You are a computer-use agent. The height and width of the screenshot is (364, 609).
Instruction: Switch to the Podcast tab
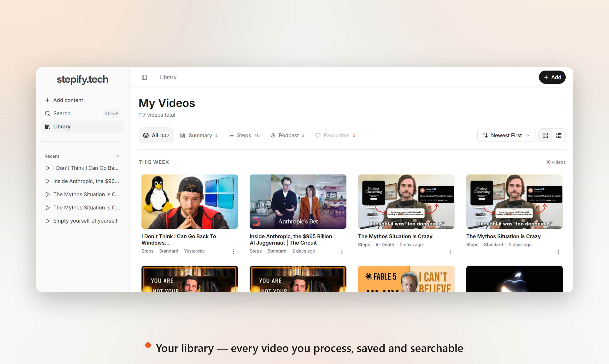287,135
